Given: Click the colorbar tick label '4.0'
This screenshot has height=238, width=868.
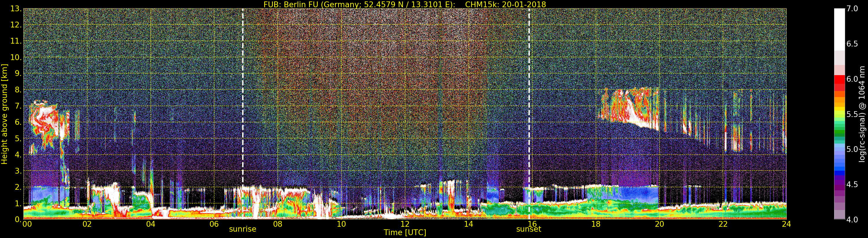Looking at the screenshot, I should (852, 220).
